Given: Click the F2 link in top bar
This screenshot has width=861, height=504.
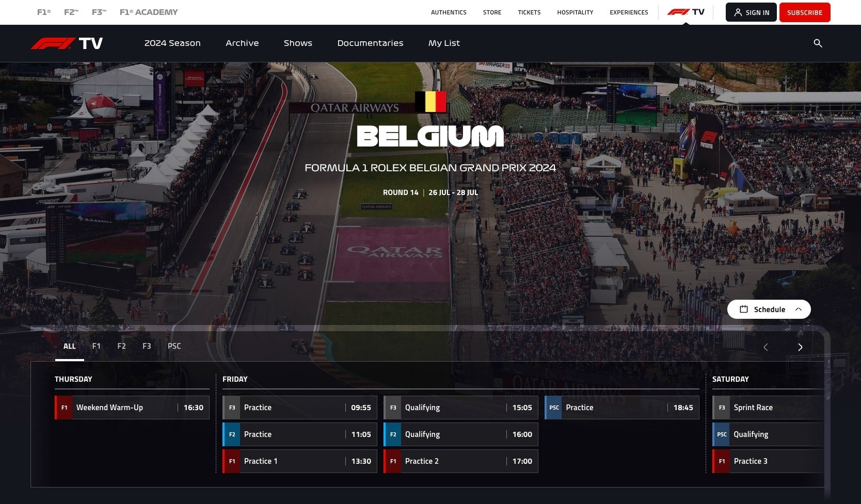Looking at the screenshot, I should [x=71, y=12].
